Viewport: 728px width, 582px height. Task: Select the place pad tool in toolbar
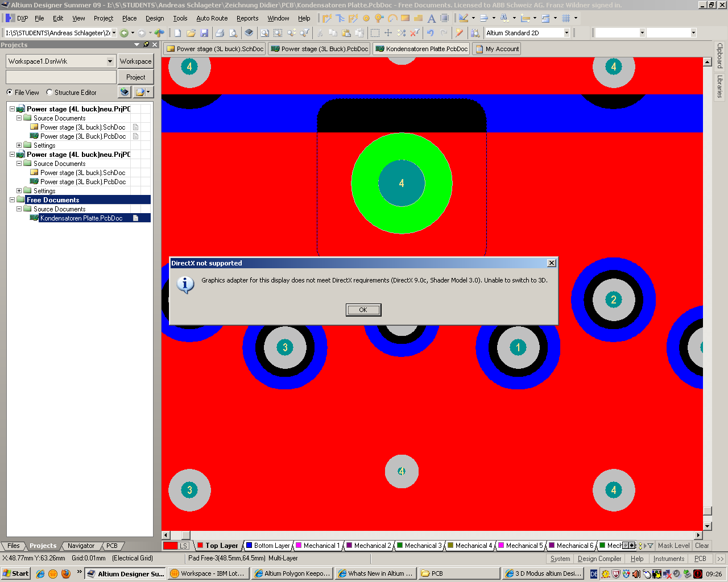366,18
